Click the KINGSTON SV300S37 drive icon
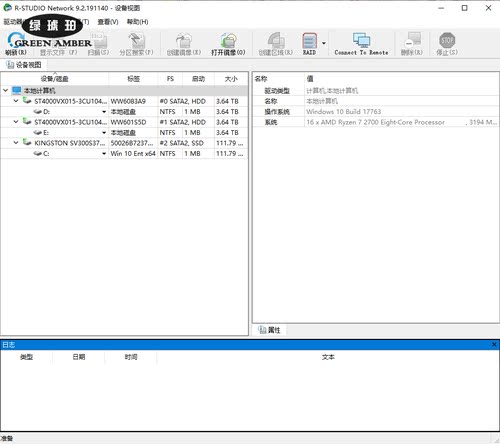 tap(27, 143)
